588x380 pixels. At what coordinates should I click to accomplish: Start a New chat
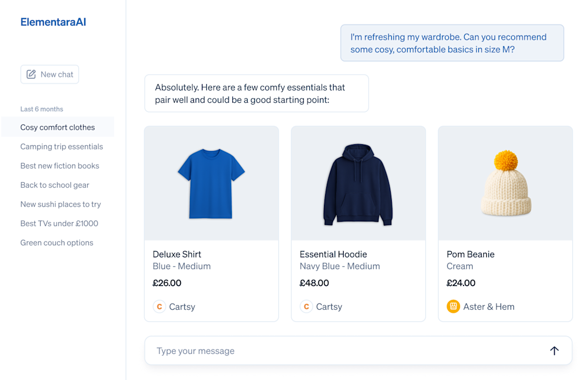coord(50,74)
